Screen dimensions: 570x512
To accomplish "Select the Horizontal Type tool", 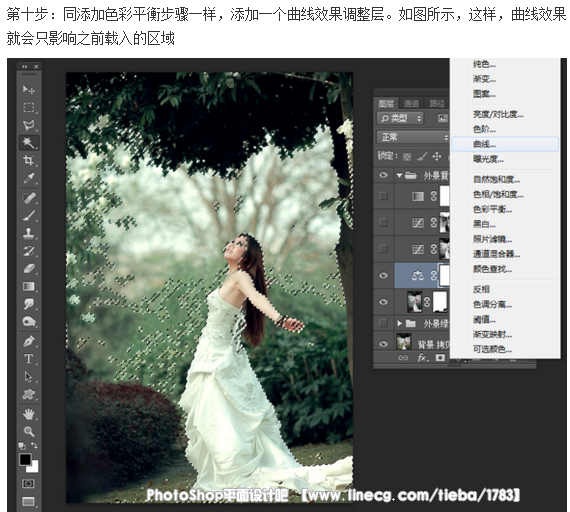I will tap(28, 359).
